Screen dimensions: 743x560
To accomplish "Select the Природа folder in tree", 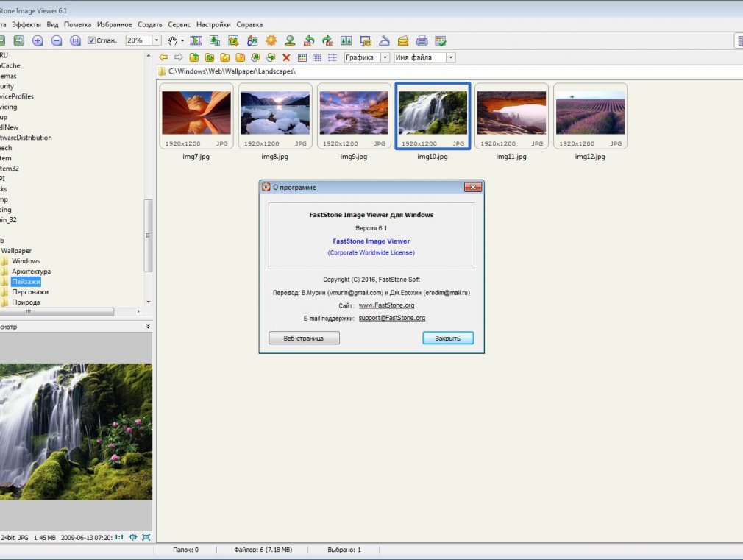I will coord(26,302).
